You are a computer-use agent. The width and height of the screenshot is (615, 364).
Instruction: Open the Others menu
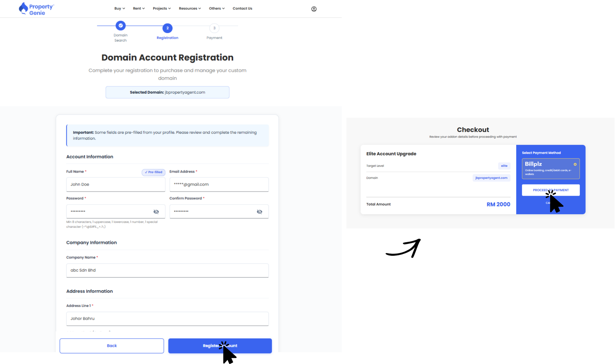[x=217, y=8]
